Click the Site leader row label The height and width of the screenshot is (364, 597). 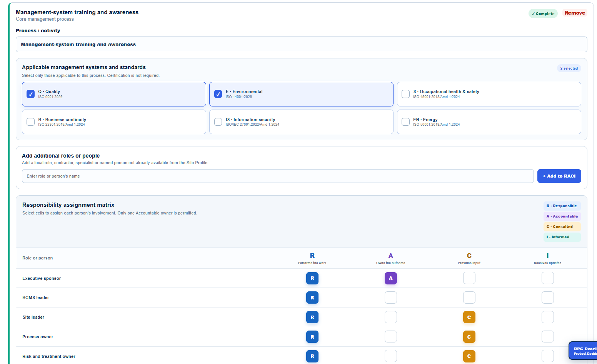pos(33,317)
